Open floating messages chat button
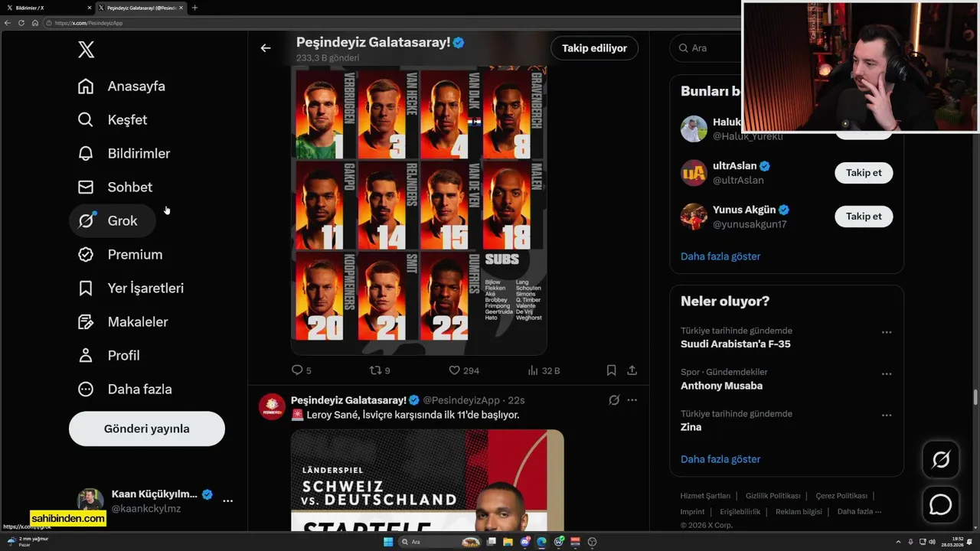Screen dimensions: 980x551 pos(941,505)
